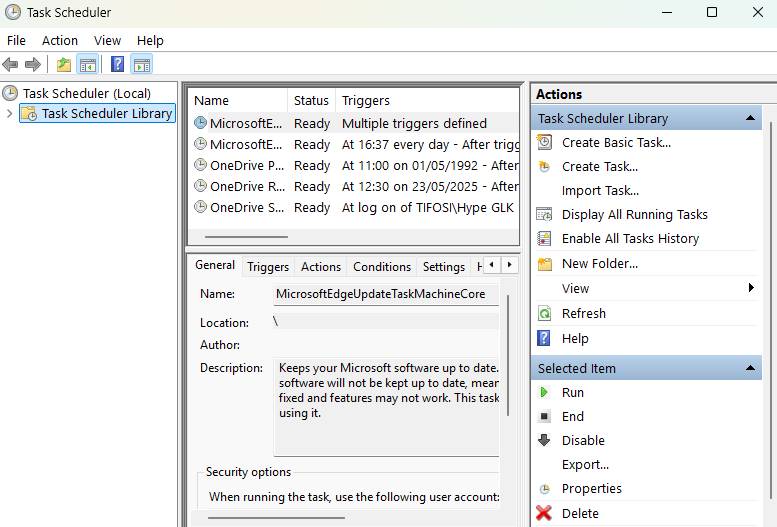777x527 pixels.
Task: Click the Task Scheduler title bar icon
Action: point(13,12)
